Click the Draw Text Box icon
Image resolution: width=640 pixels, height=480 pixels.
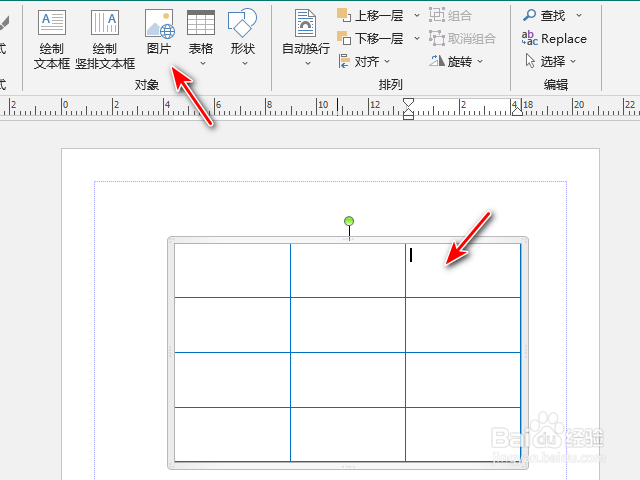click(51, 22)
